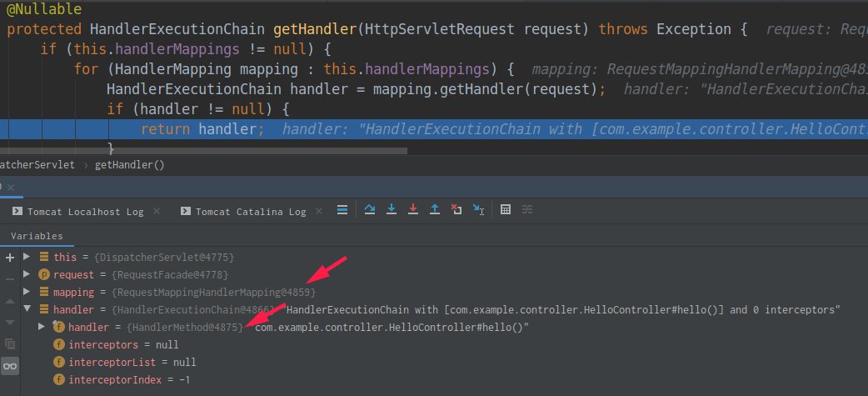Expand the 'this' DispatcherServlet variable

pos(27,257)
